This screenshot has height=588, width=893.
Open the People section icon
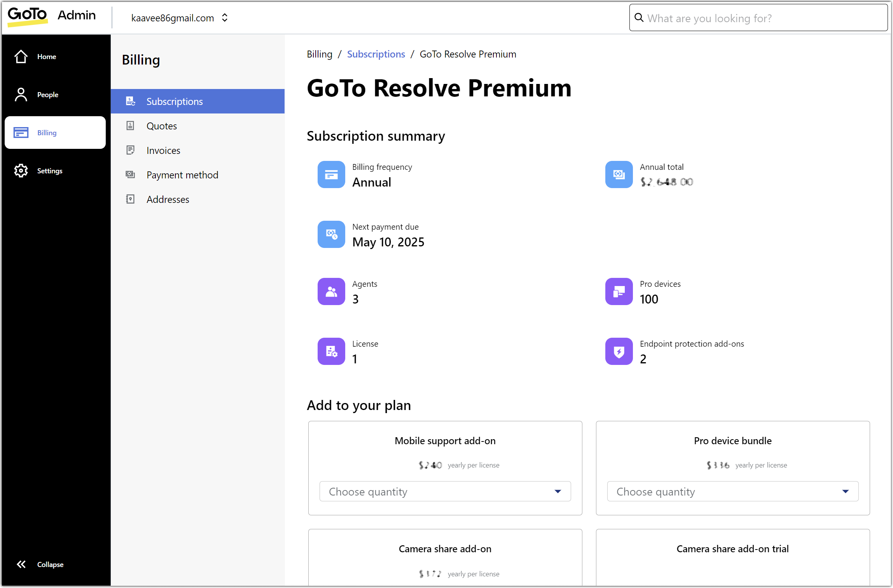click(21, 94)
